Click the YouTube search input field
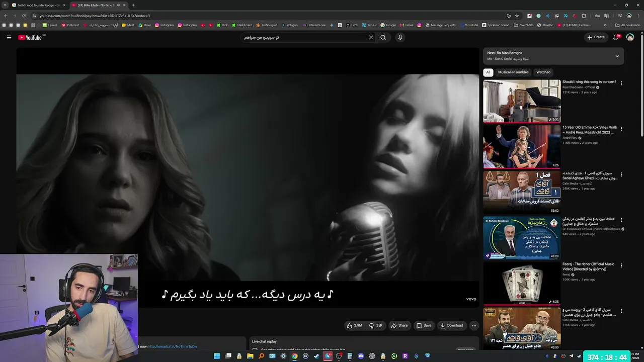The width and height of the screenshot is (644, 362). pos(304,37)
